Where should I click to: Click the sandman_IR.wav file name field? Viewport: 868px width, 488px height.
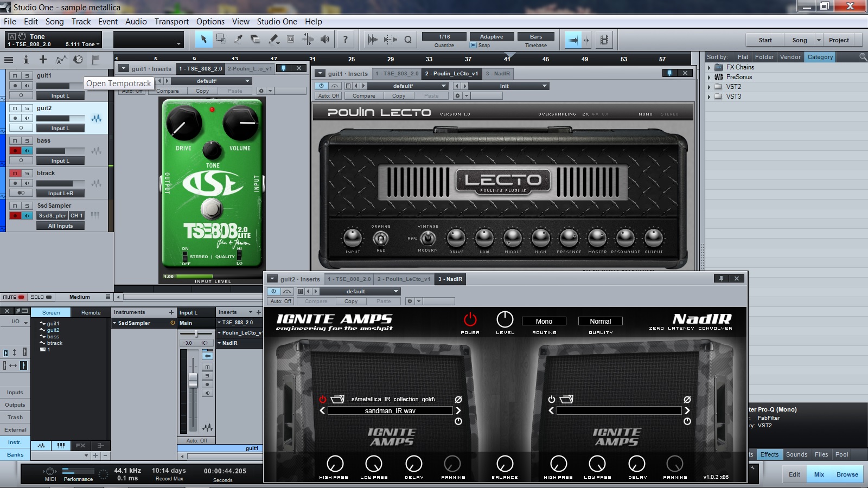point(390,411)
